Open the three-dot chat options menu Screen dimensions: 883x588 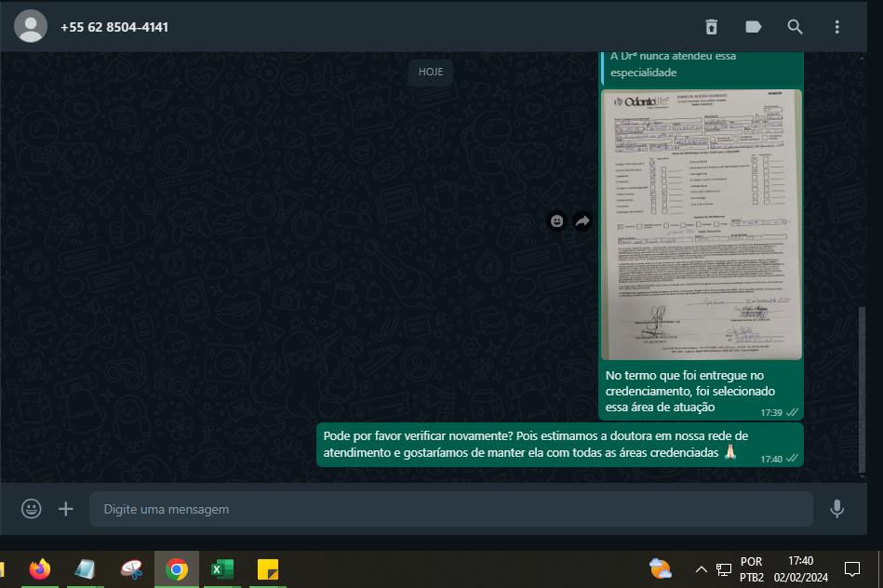pyautogui.click(x=837, y=27)
